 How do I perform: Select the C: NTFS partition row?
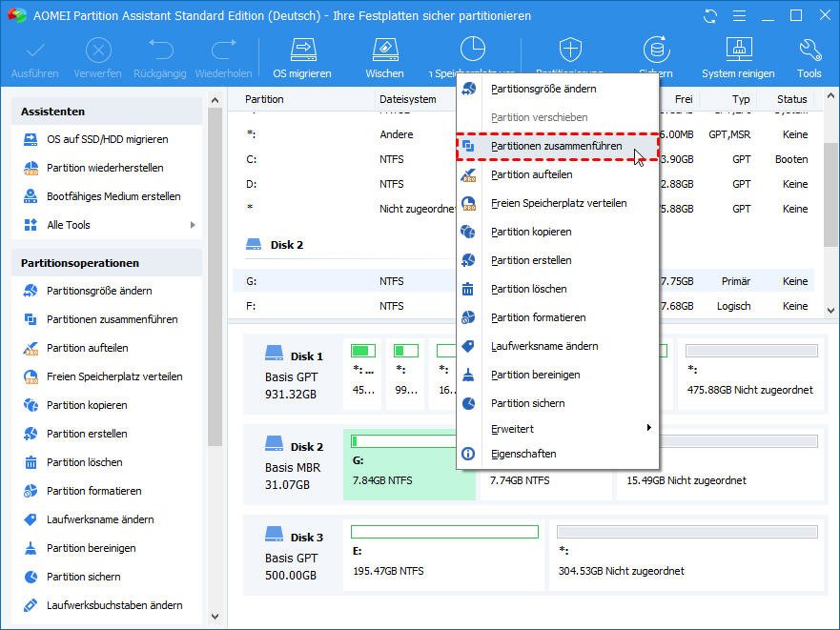tap(522, 159)
